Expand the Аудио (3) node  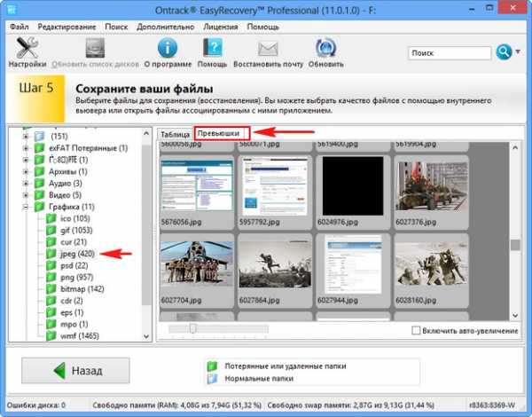26,184
